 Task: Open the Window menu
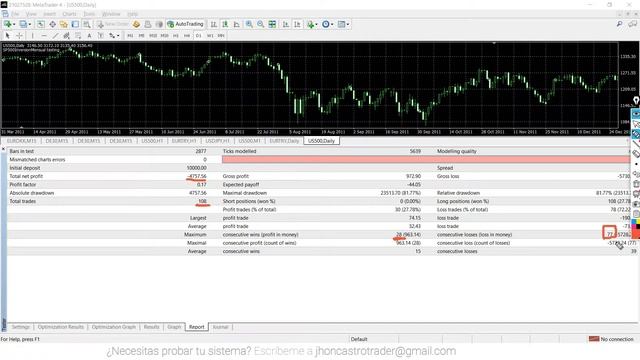(x=111, y=14)
